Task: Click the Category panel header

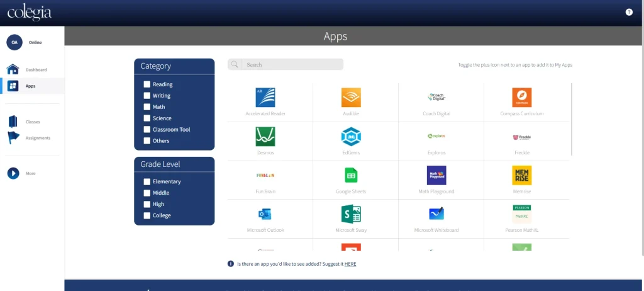Action: tap(174, 66)
